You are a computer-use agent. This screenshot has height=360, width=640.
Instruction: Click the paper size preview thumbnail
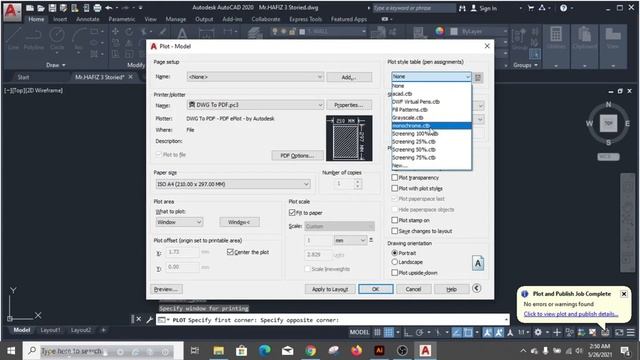point(349,138)
